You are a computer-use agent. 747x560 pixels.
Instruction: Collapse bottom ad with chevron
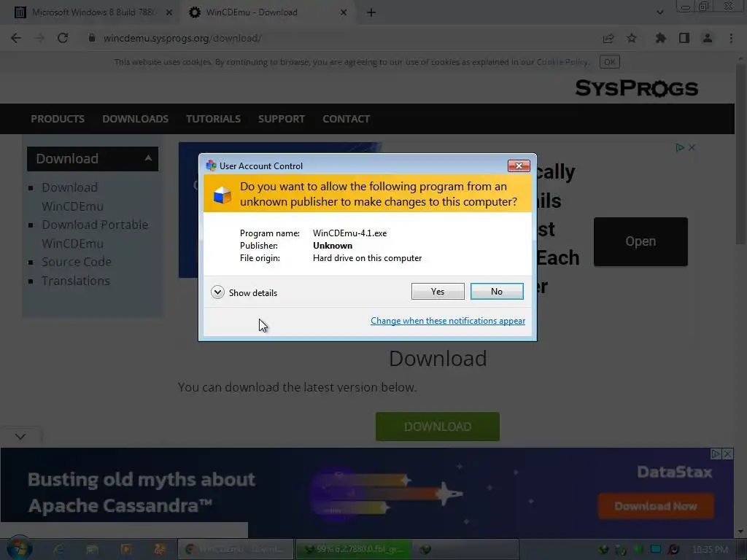[x=20, y=436]
